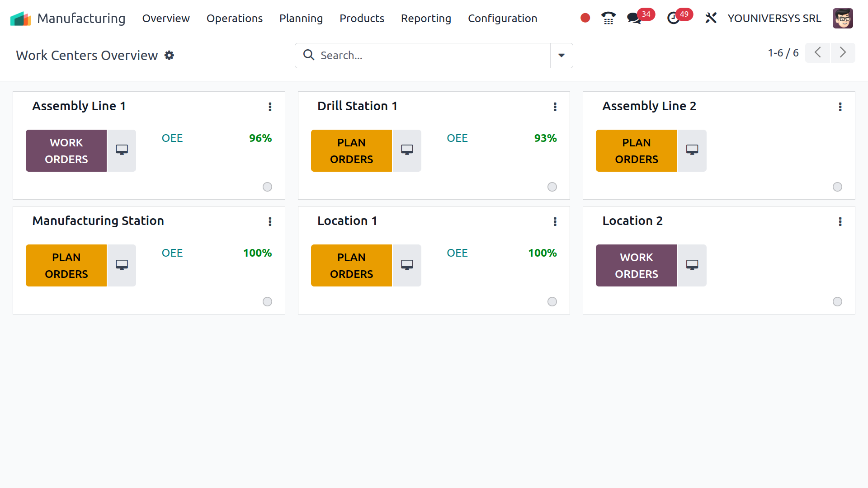Click the red recording dot in the header
868x488 pixels.
pyautogui.click(x=585, y=18)
